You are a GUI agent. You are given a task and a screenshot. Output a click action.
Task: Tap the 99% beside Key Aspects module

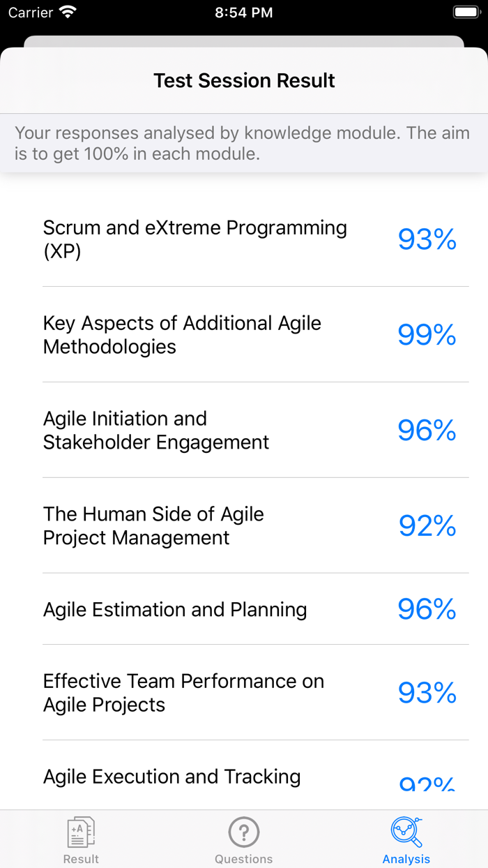pos(427,335)
